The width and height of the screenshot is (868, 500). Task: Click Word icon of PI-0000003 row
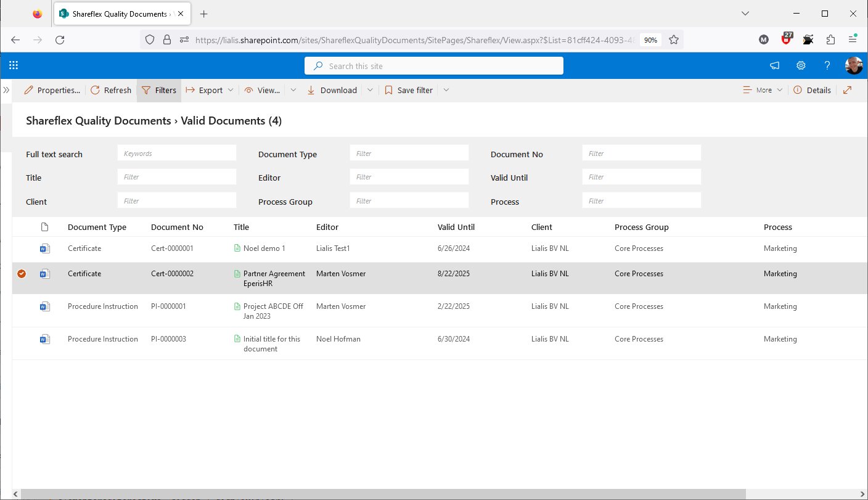pyautogui.click(x=44, y=339)
